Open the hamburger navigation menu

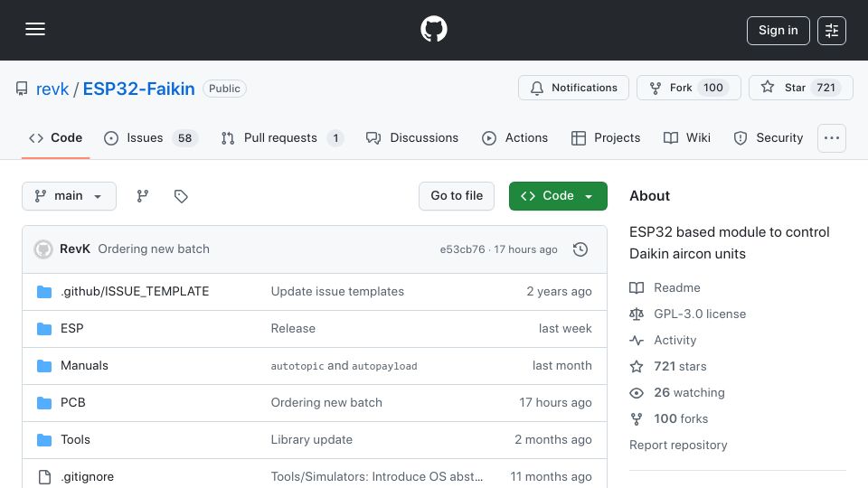click(35, 29)
